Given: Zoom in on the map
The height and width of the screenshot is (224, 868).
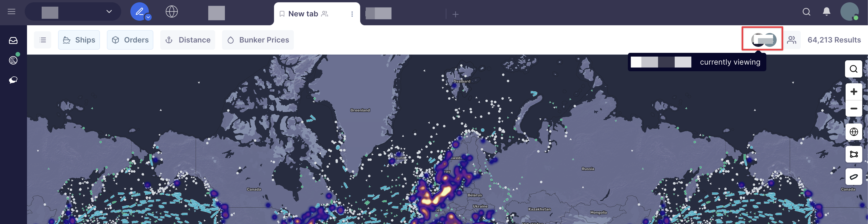Looking at the screenshot, I should coord(853,92).
